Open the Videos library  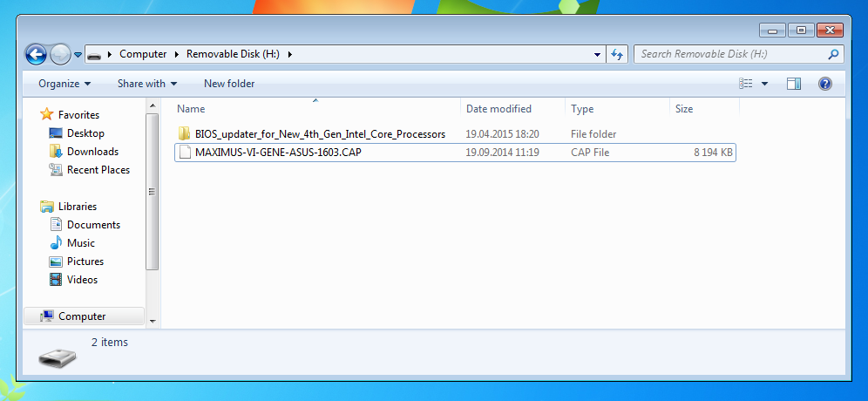[82, 279]
